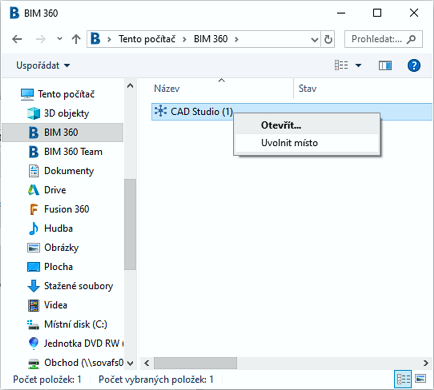The image size is (434, 390).
Task: Select BIM 360 in navigation pane
Action: pyautogui.click(x=63, y=132)
